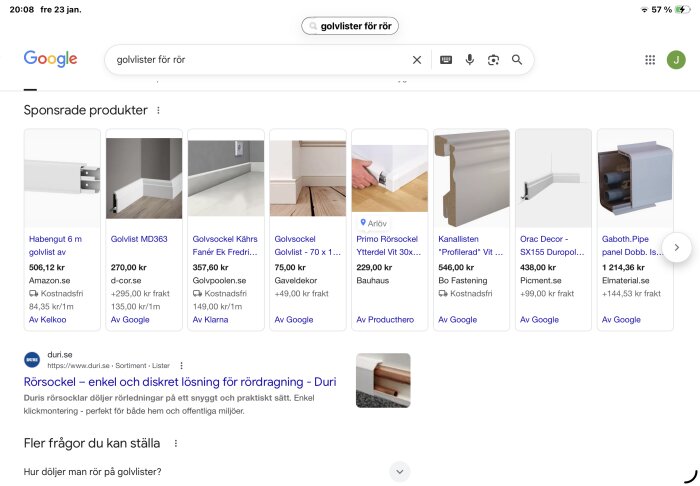Viewport: 700px width, 486px height.
Task: Tap the Kanallisten product image
Action: pos(472,179)
